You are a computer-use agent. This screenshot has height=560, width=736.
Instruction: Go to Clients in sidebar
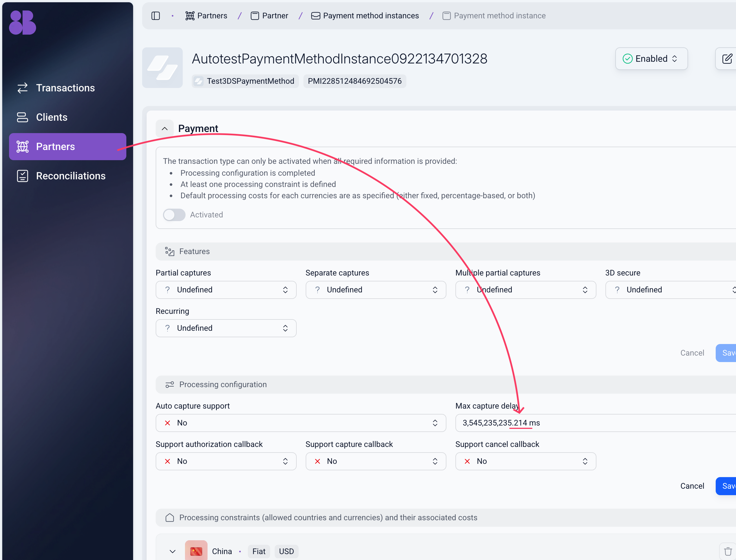point(68,117)
